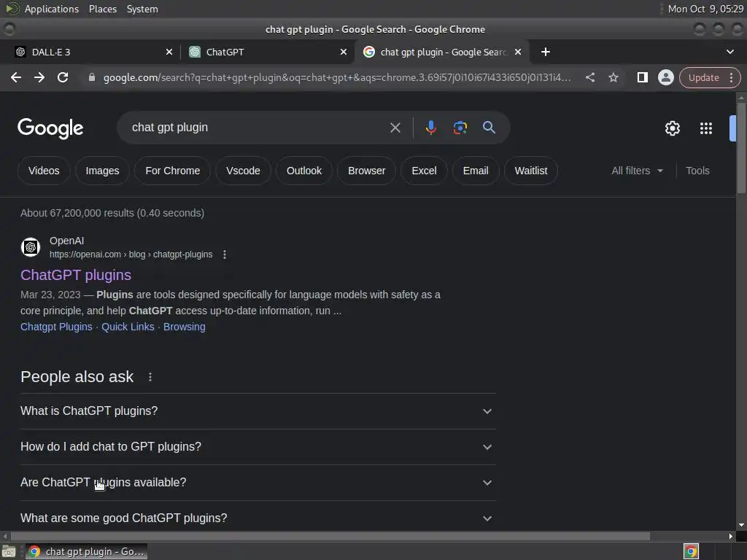
Task: Switch to the DALL·E 3 tab
Action: click(93, 52)
